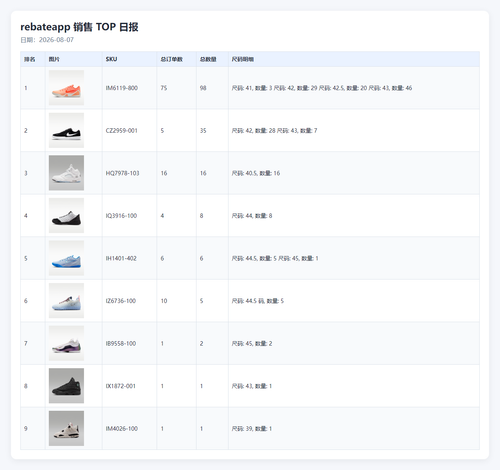Click the light blue shoe thumbnail for IZ6736-100
The image size is (500, 470).
click(66, 301)
